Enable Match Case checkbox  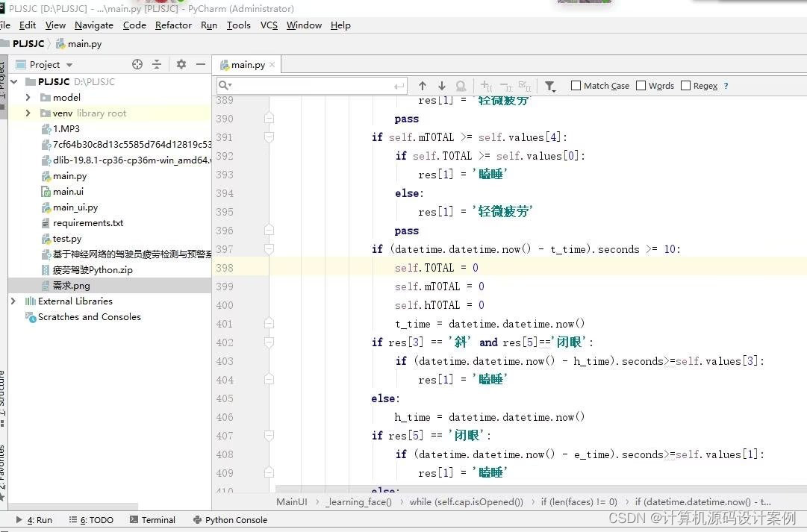pos(576,85)
